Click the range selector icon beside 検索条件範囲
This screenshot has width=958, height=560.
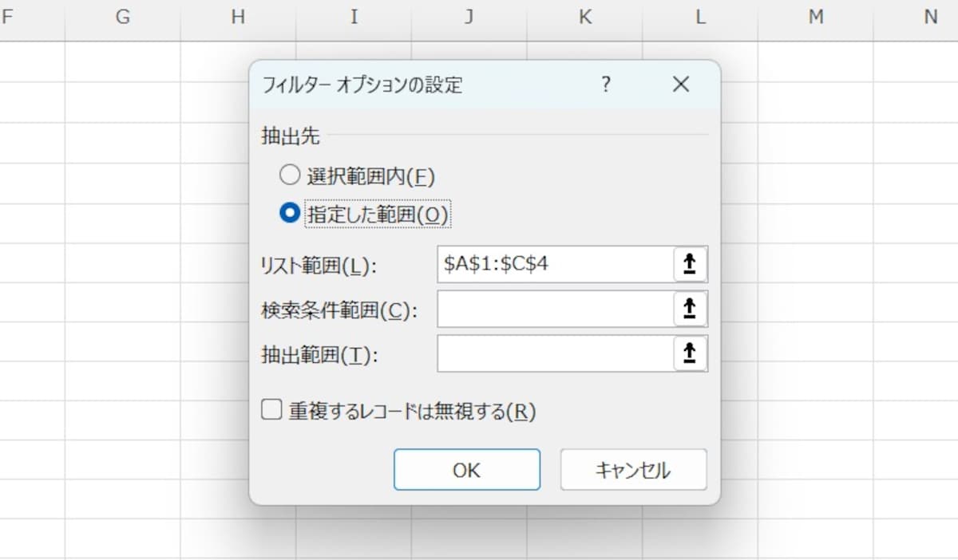click(x=691, y=309)
